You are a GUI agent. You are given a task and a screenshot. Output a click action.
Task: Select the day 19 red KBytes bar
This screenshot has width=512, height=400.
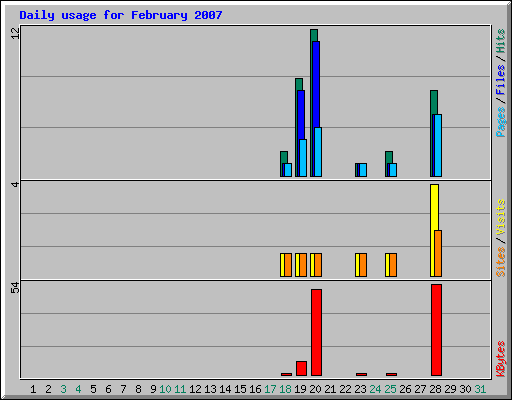301,368
